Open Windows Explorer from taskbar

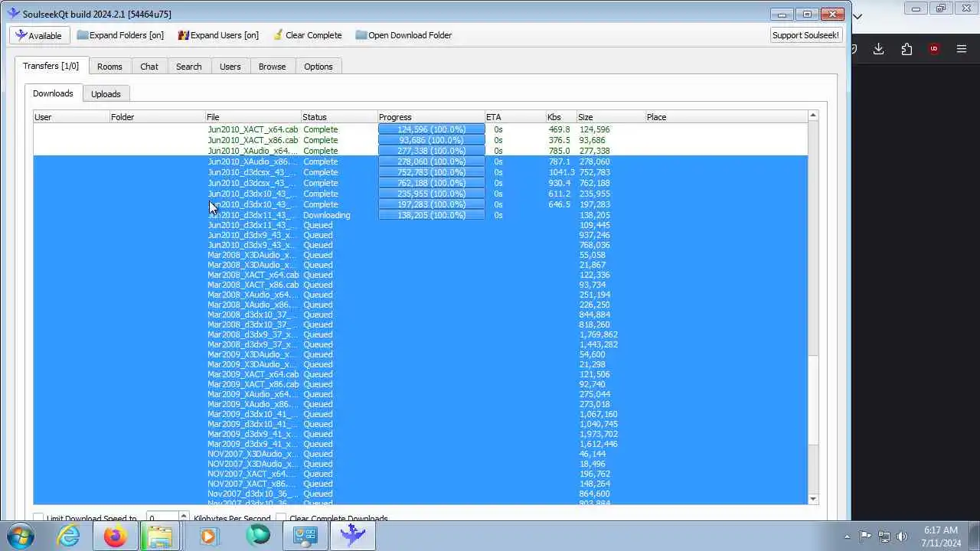pyautogui.click(x=160, y=536)
